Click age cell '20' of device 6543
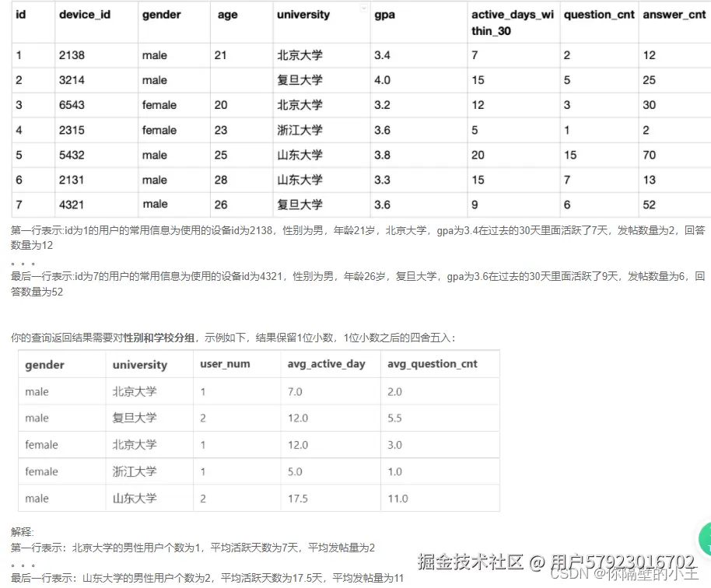The image size is (711, 588). [x=221, y=105]
